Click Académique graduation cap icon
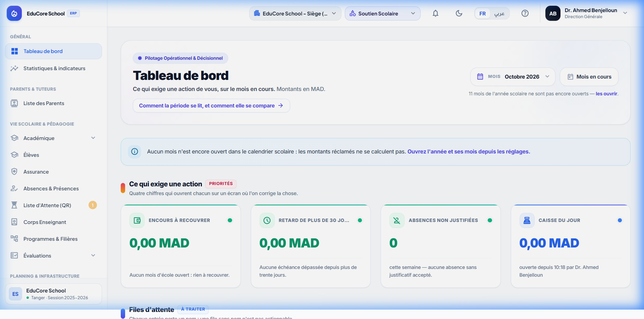644x319 pixels. pyautogui.click(x=14, y=138)
